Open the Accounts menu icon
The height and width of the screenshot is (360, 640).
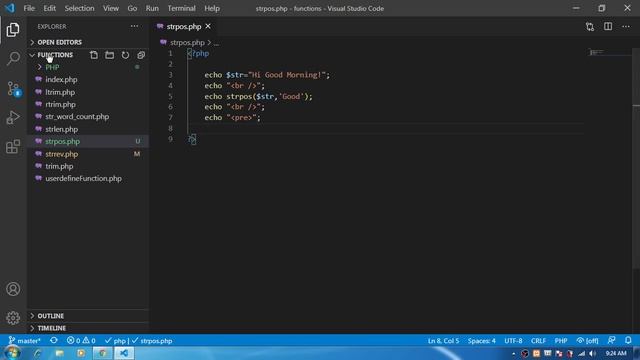coord(13,289)
